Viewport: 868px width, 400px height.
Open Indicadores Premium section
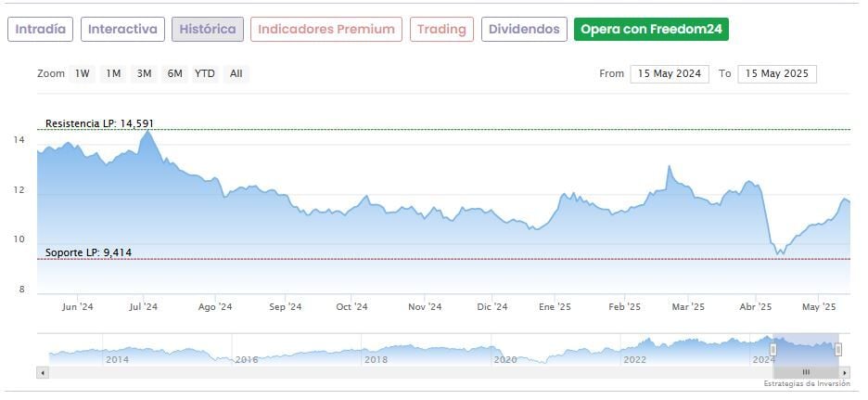tap(326, 29)
